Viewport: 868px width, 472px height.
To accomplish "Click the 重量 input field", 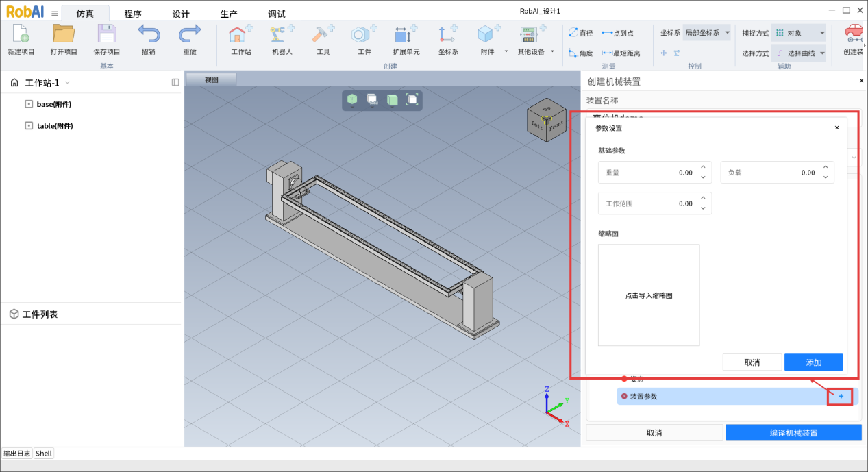I will 655,173.
